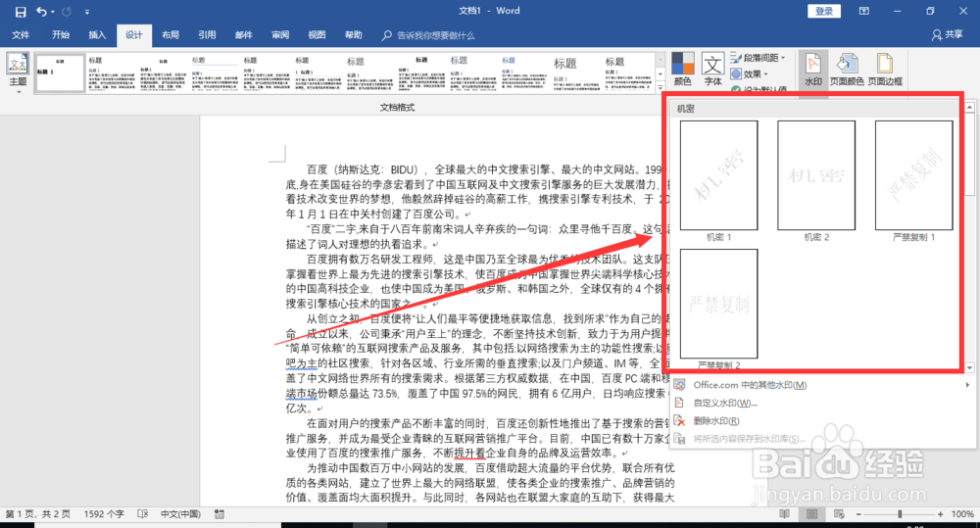Switch to the 引用 tab
Screen dimensions: 980x528
[207, 35]
